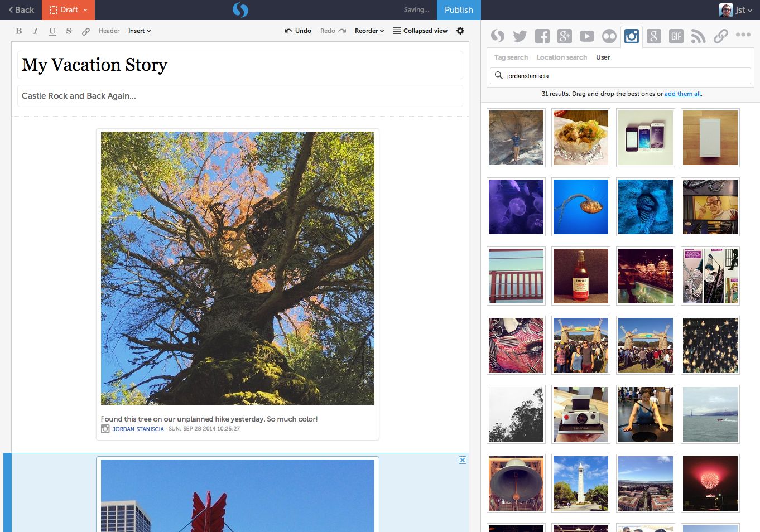Select the burrito food thumbnail

581,138
